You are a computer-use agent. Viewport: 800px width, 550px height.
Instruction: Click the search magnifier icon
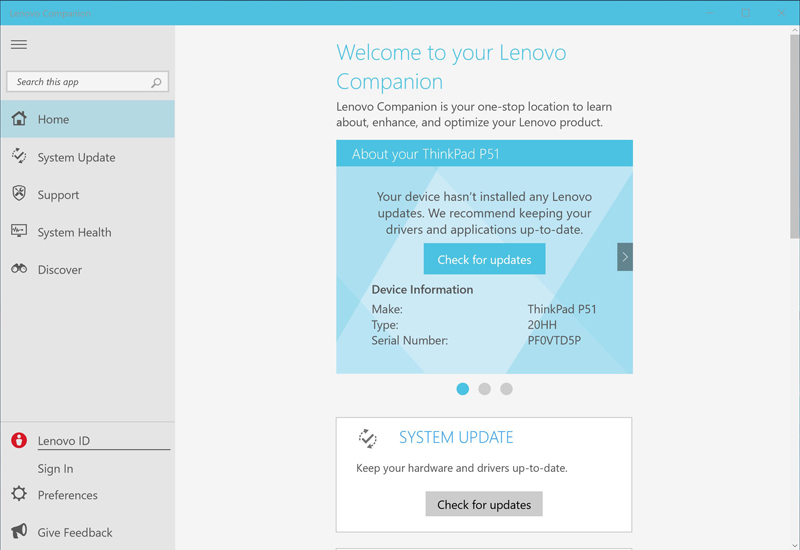(x=156, y=82)
